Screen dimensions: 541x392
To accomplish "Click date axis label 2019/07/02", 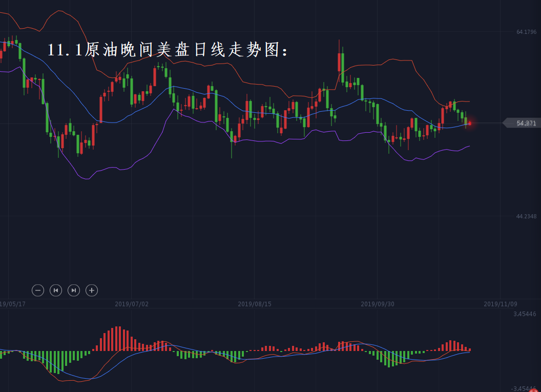I will tap(132, 304).
